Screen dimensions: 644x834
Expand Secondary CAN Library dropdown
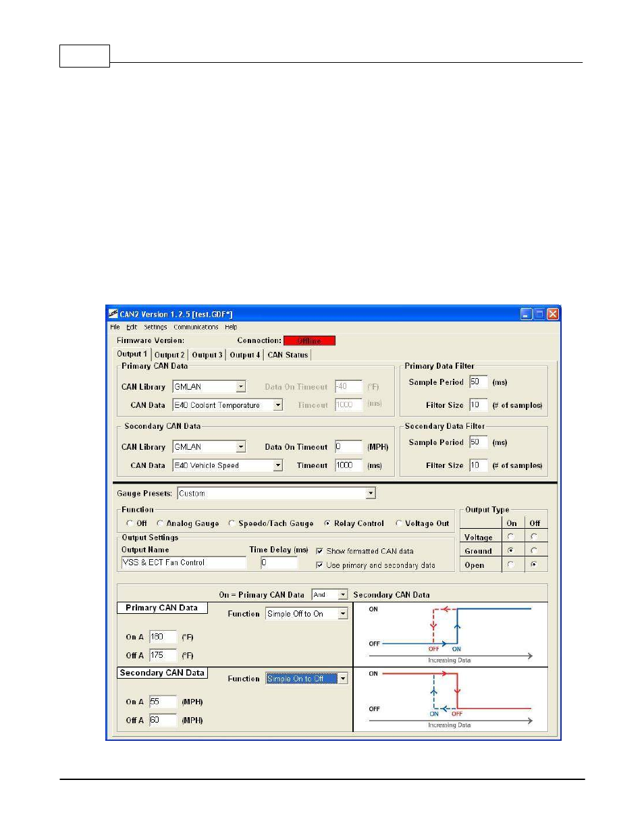[x=241, y=447]
